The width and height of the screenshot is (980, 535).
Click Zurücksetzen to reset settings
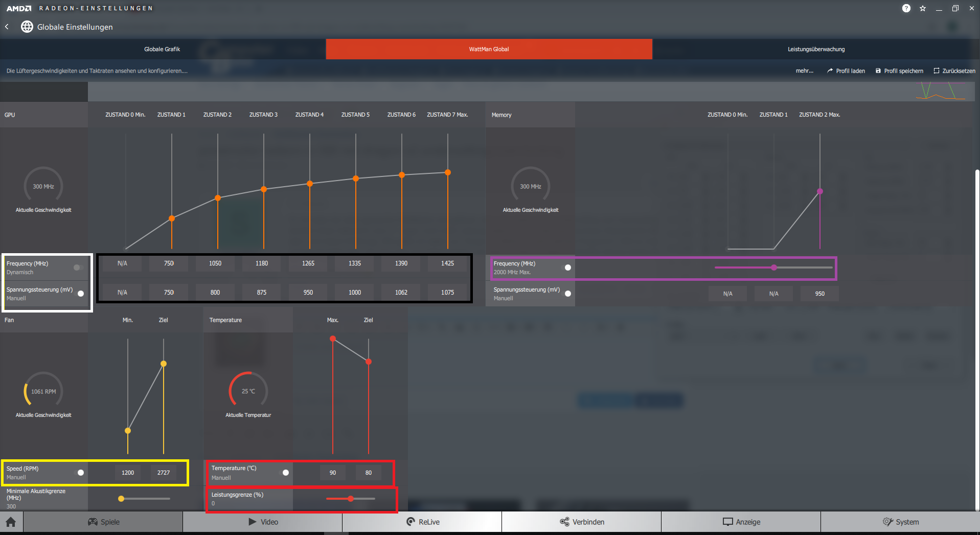pos(954,71)
